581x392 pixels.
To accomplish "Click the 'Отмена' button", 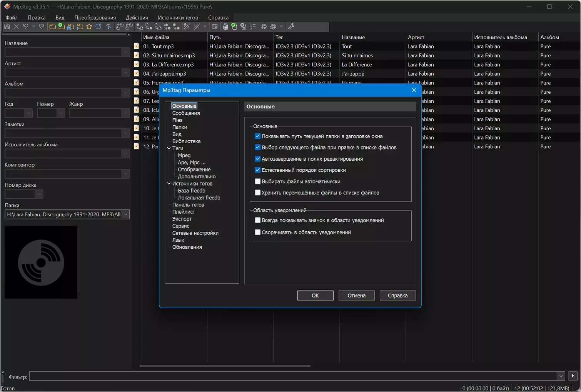I will pos(356,296).
